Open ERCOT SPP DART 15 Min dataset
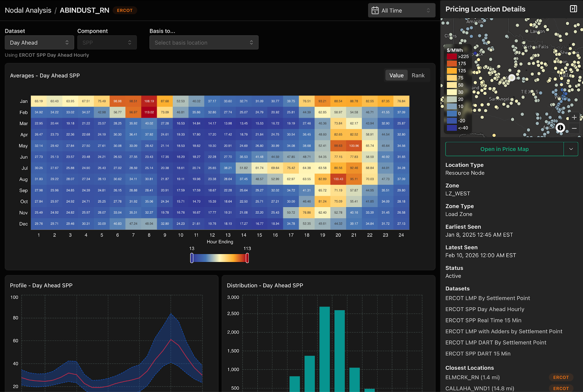583x392 pixels. [x=478, y=354]
